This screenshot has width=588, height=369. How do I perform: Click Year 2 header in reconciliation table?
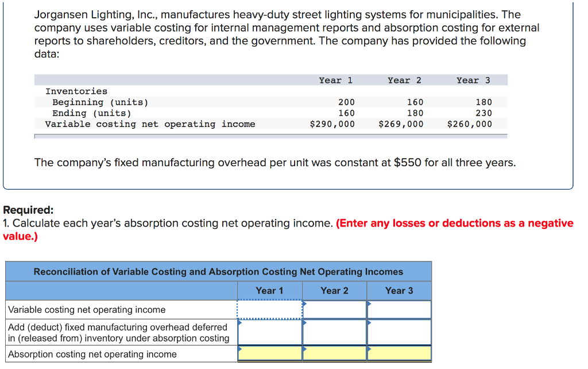point(334,291)
